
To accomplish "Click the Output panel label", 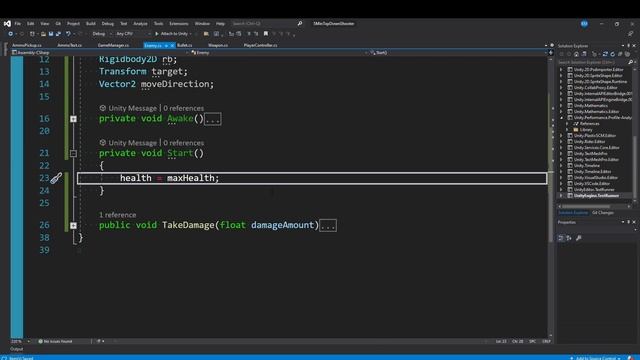I will [17, 349].
